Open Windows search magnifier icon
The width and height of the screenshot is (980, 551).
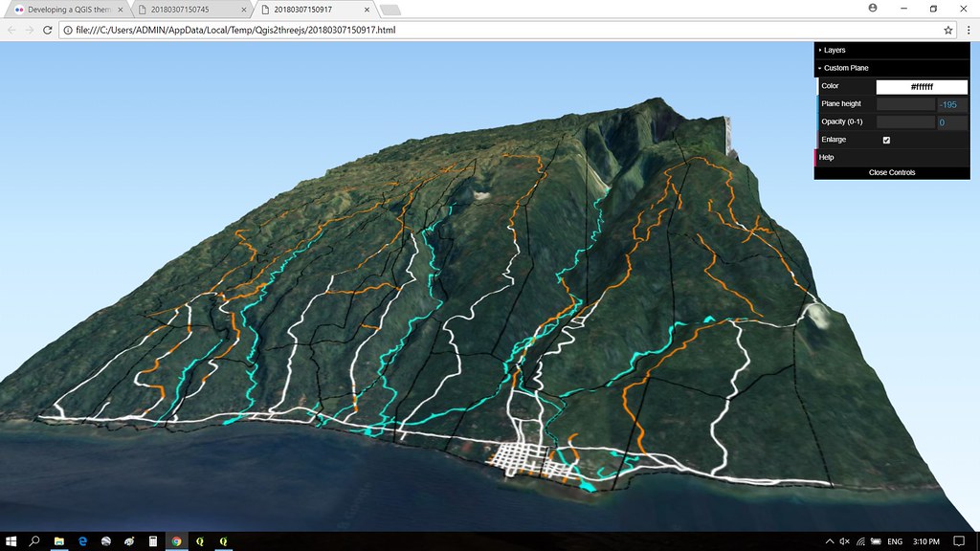pyautogui.click(x=34, y=541)
